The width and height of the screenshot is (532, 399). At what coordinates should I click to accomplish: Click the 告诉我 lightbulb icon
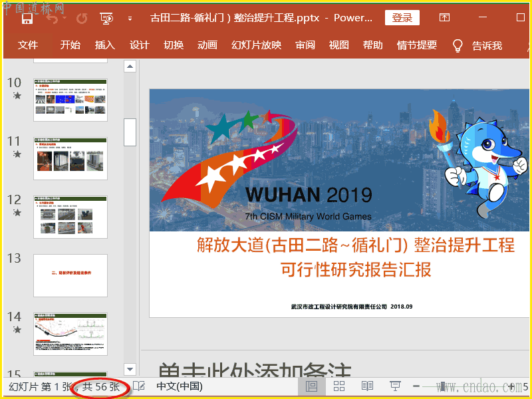tap(458, 45)
